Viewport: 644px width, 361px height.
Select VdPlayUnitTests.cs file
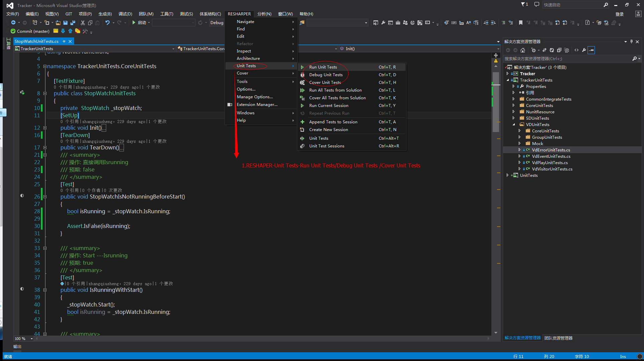pyautogui.click(x=550, y=162)
